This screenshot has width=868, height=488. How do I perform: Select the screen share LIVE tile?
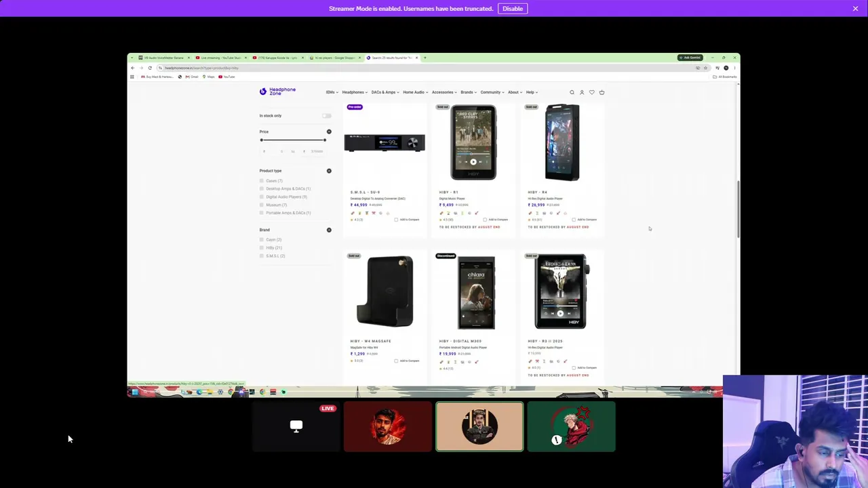tap(296, 426)
